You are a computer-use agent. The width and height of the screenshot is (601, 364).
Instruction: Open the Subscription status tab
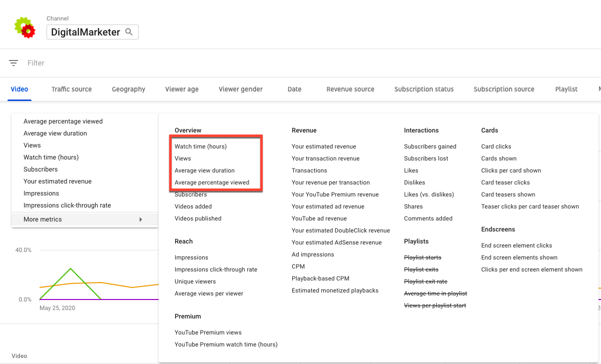(424, 89)
